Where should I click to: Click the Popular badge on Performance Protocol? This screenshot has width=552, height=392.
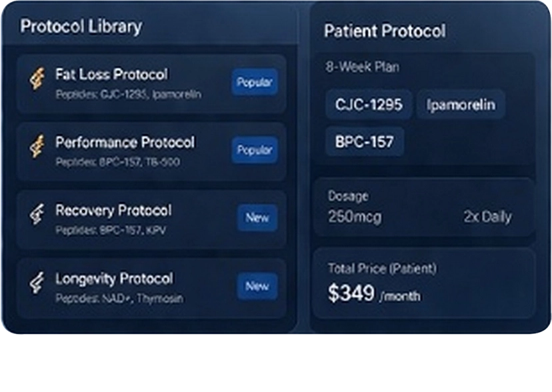click(254, 151)
